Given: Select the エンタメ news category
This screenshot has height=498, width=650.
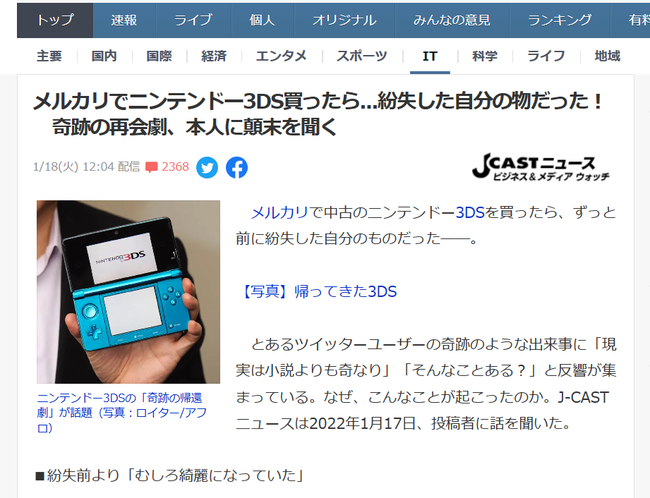Looking at the screenshot, I should point(281,56).
